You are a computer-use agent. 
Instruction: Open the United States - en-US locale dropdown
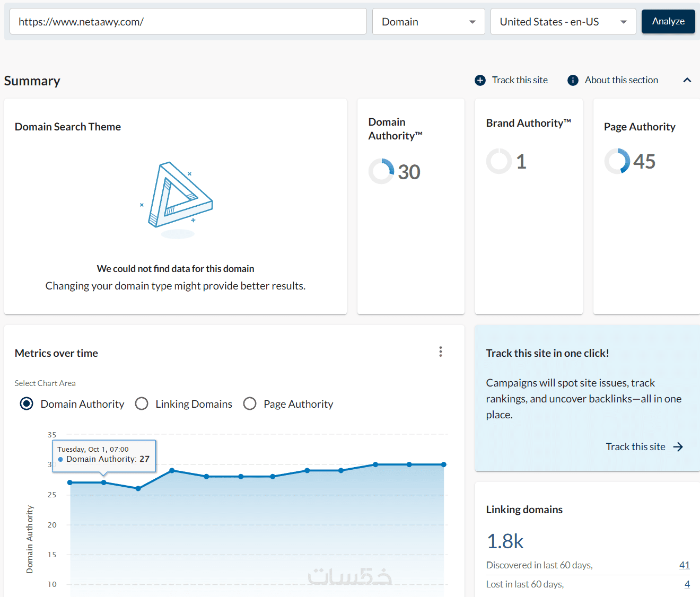(x=563, y=22)
